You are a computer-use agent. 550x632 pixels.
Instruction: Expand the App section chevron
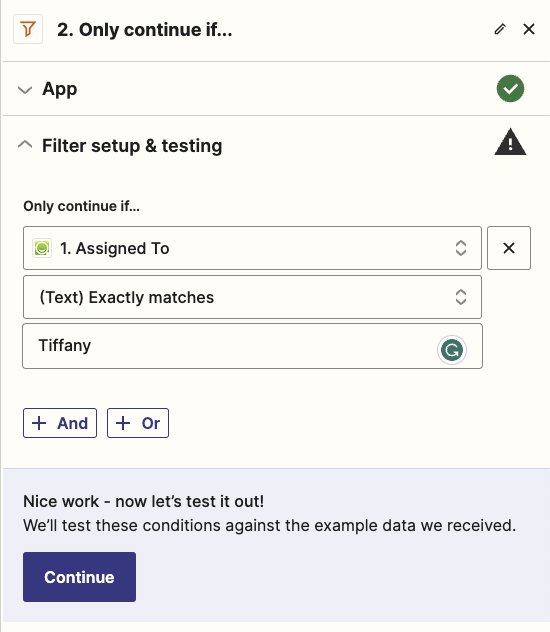(25, 89)
